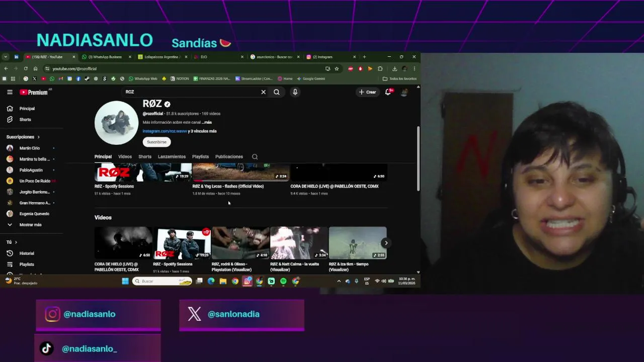The width and height of the screenshot is (644, 362).
Task: Open the Videos section heading
Action: click(103, 217)
